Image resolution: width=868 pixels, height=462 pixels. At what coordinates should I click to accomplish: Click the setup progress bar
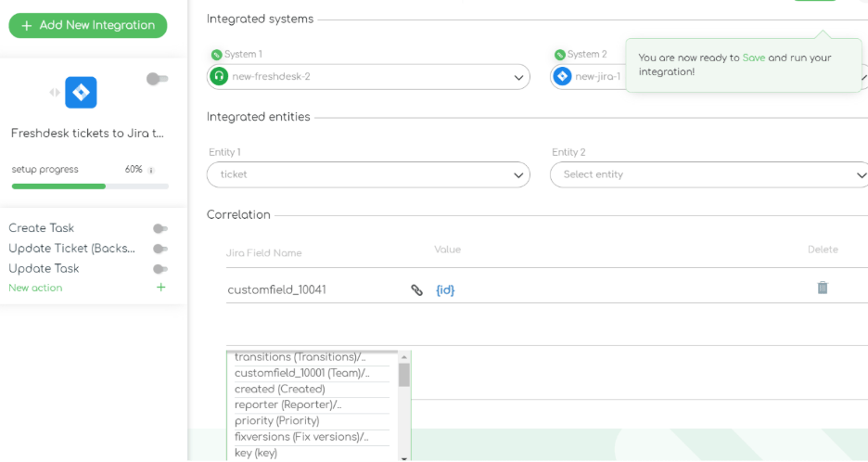click(x=90, y=186)
